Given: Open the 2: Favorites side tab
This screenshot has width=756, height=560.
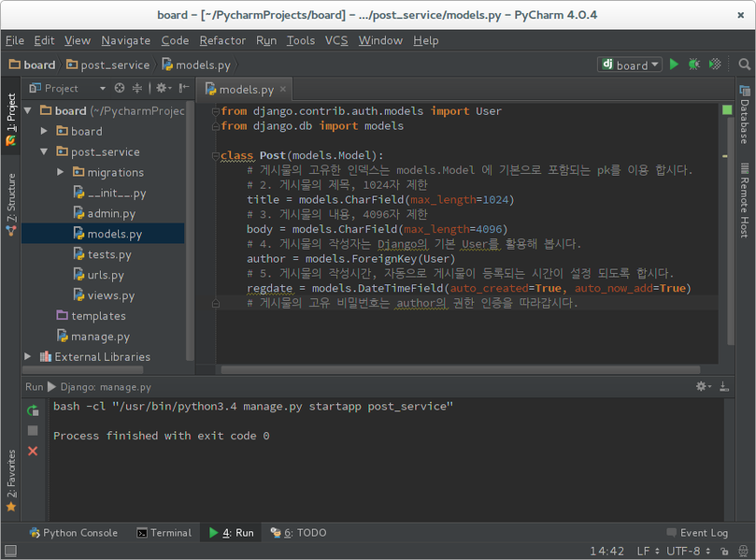Looking at the screenshot, I should point(10,480).
